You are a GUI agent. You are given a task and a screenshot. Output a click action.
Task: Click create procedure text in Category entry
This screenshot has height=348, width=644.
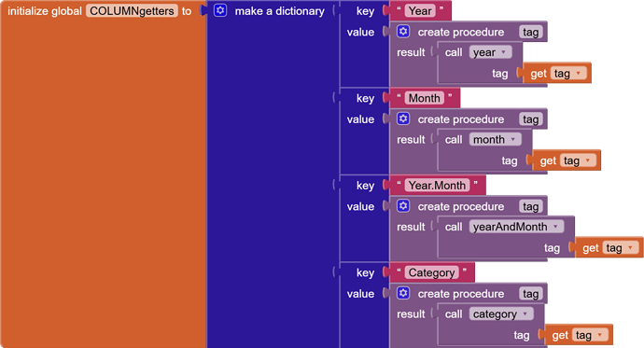click(x=461, y=294)
